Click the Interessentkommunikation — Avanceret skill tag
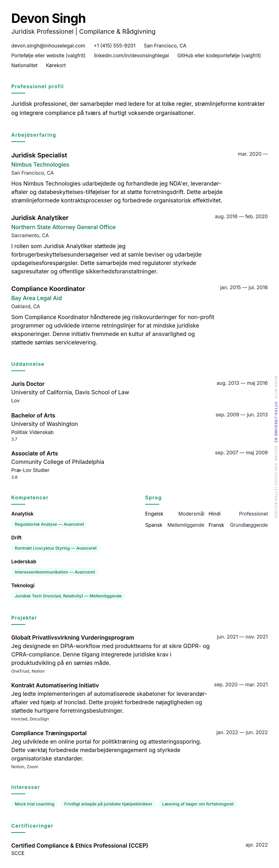The image size is (279, 868). pyautogui.click(x=55, y=572)
